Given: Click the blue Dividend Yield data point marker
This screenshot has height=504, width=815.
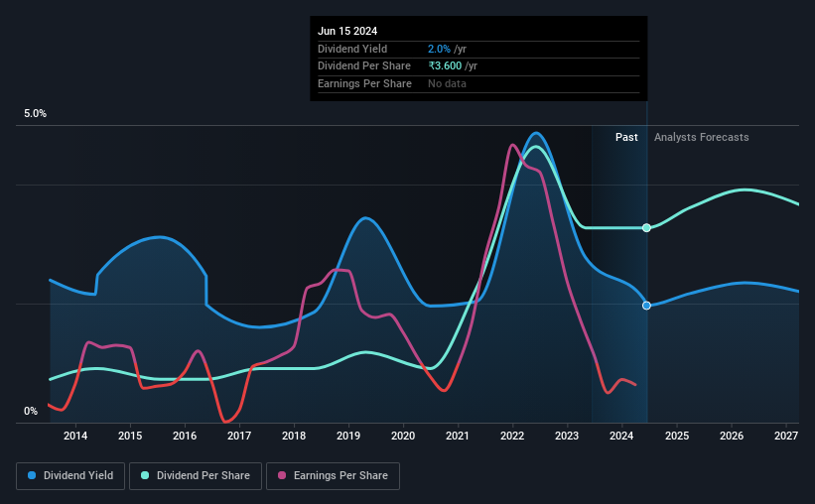Looking at the screenshot, I should (646, 306).
